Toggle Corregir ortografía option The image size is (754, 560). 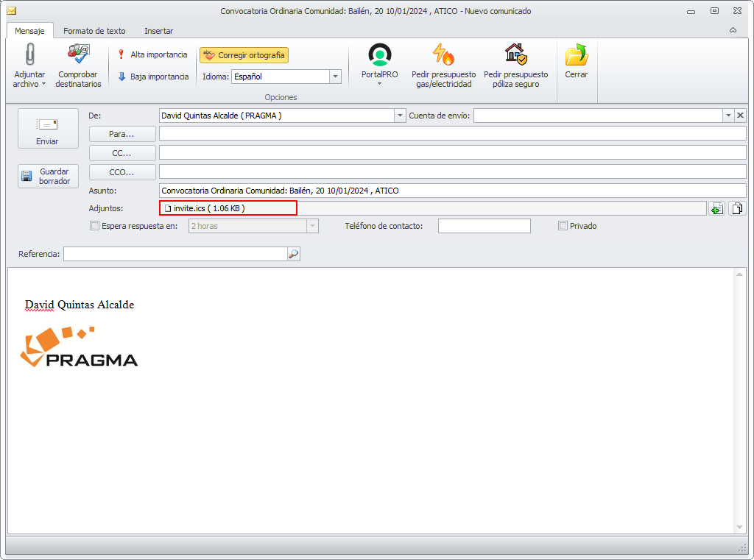(244, 55)
